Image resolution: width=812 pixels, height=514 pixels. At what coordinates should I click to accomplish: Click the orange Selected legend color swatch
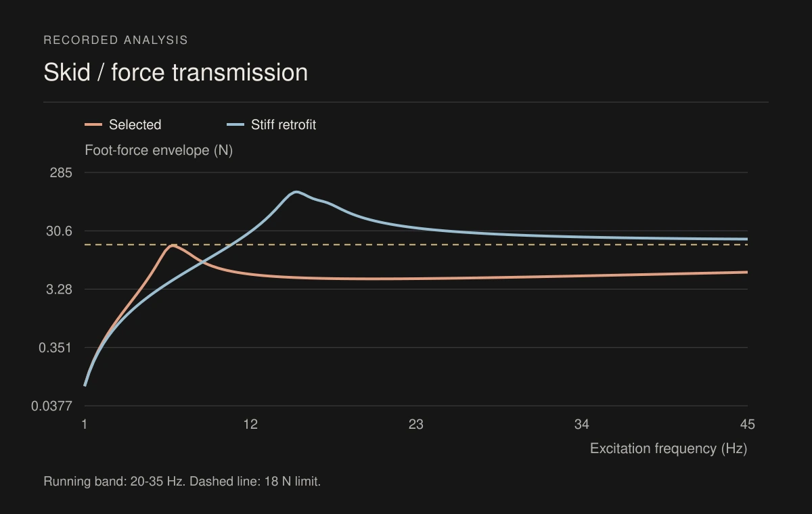(x=93, y=124)
